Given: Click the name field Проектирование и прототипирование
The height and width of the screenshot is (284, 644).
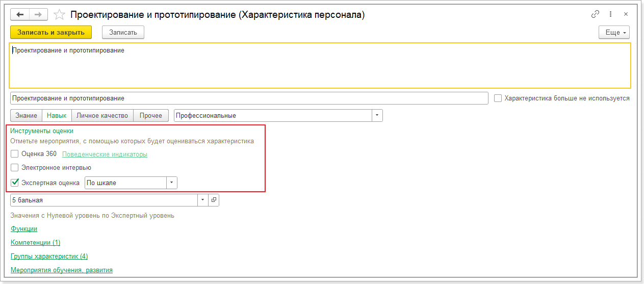Looking at the screenshot, I should [x=249, y=98].
